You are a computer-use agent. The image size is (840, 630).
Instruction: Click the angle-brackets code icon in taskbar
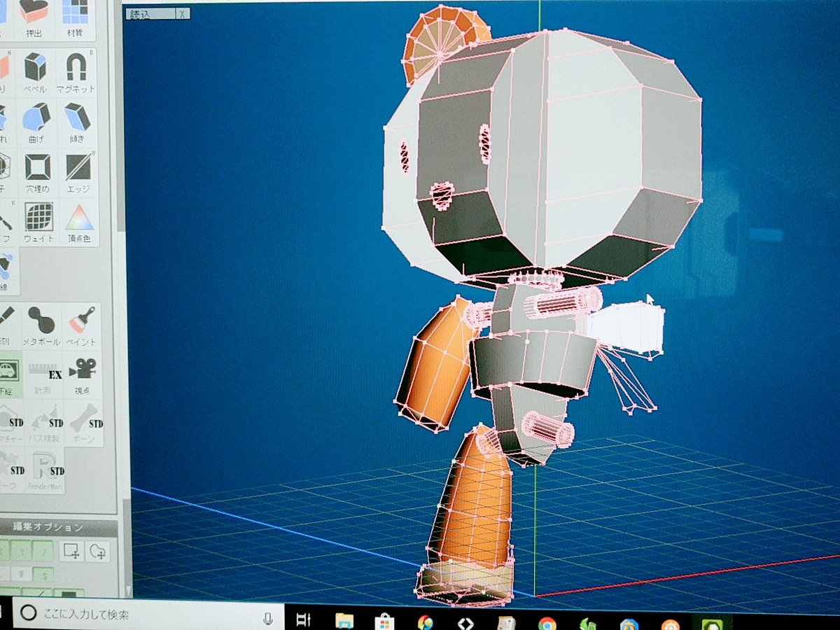pyautogui.click(x=465, y=623)
